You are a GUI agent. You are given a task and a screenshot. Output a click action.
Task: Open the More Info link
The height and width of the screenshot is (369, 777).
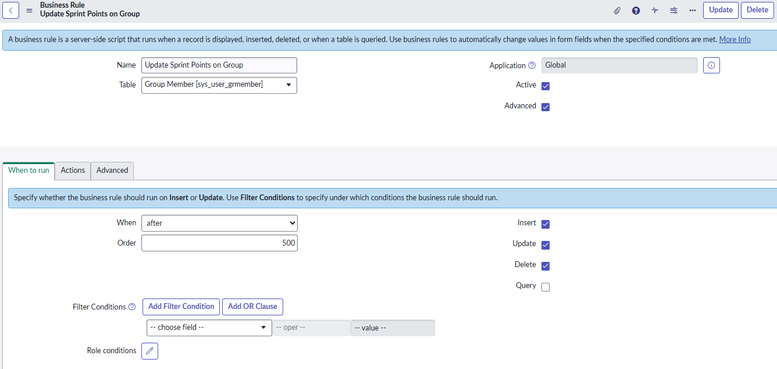[x=735, y=40]
